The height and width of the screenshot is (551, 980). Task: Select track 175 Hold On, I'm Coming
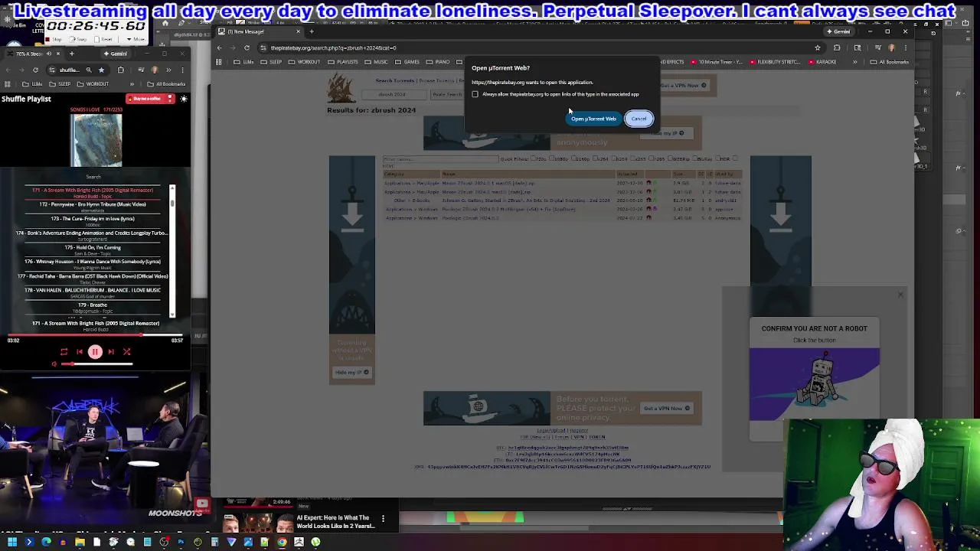click(x=93, y=249)
